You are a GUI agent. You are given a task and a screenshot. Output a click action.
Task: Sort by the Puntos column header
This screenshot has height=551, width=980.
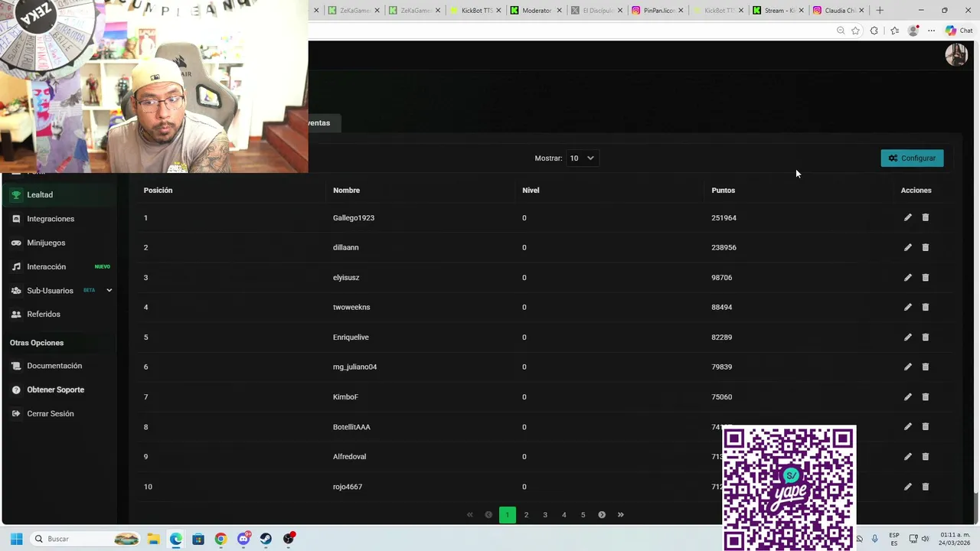tap(723, 191)
